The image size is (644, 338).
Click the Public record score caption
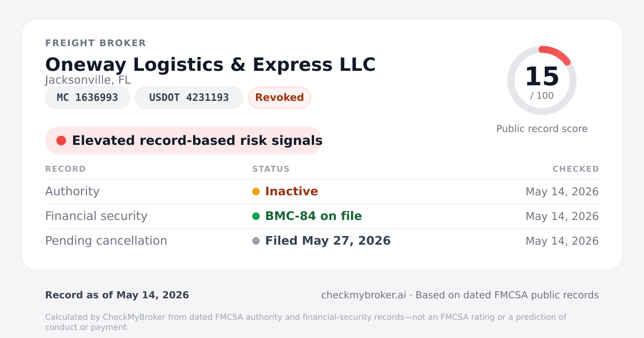[542, 129]
